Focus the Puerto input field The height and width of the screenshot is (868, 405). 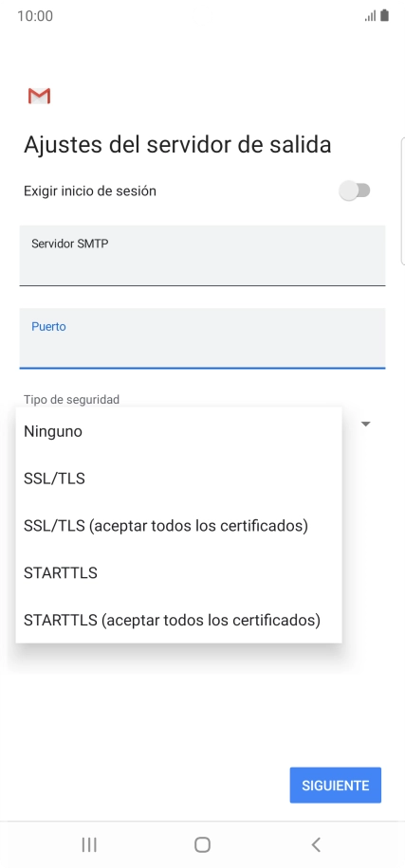pyautogui.click(x=202, y=337)
